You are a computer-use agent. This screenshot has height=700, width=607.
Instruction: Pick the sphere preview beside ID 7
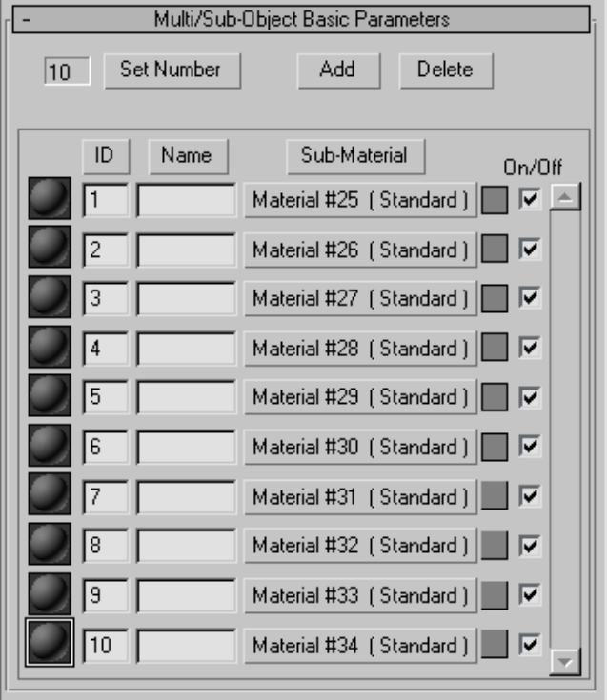pos(50,495)
